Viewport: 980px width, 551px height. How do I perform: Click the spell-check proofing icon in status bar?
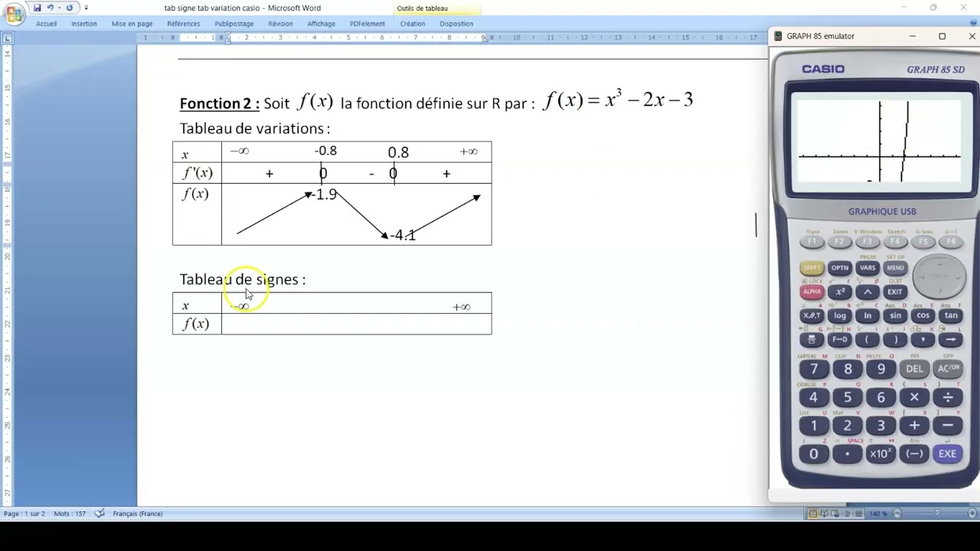tap(100, 514)
